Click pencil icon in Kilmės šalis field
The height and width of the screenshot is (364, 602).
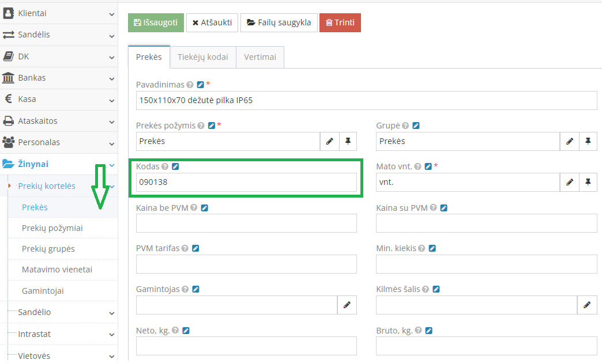pos(587,305)
